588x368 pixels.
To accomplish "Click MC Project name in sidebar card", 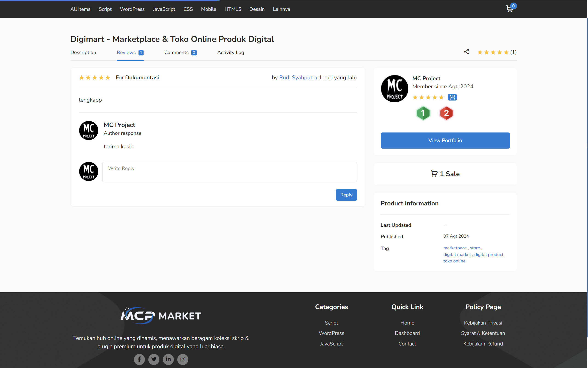I will pos(426,78).
